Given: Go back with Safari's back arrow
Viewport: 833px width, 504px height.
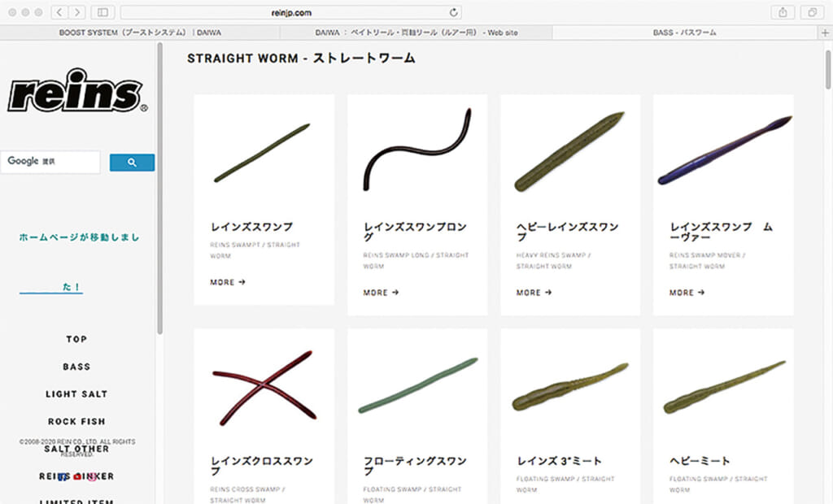Looking at the screenshot, I should tap(59, 12).
